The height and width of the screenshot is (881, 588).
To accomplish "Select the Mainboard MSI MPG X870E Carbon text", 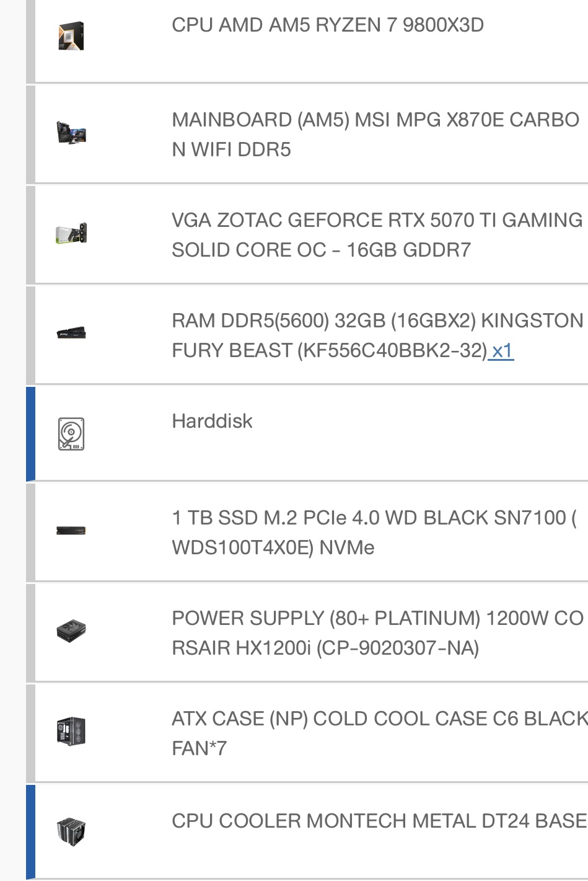I will [x=375, y=135].
